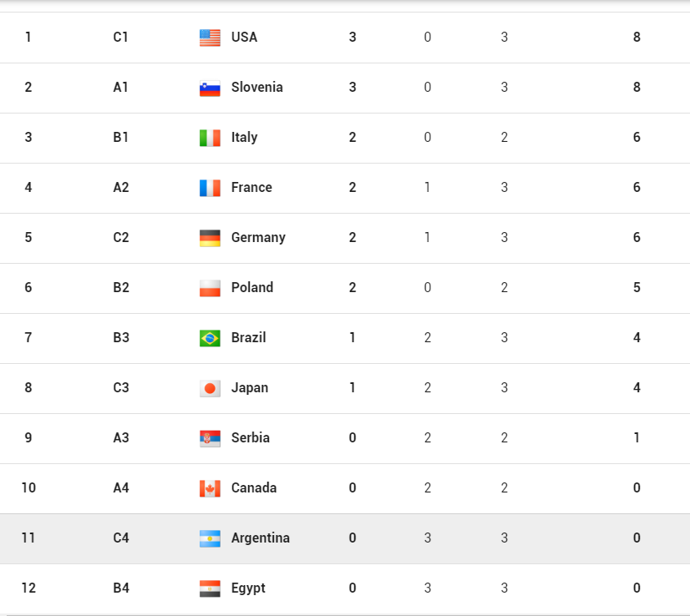This screenshot has width=690, height=616.
Task: Click the Canada flag icon
Action: (x=210, y=488)
